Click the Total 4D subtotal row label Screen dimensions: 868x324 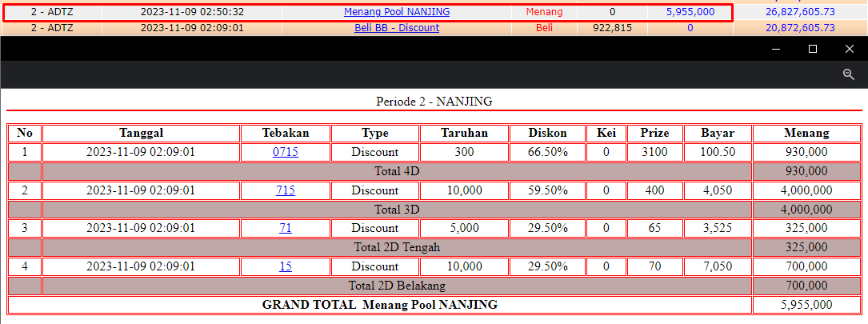397,171
